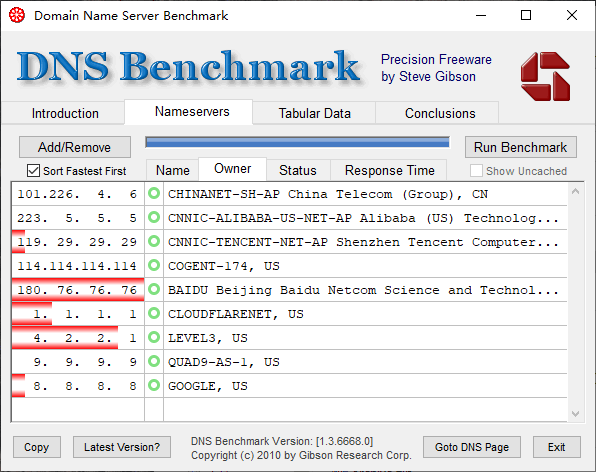Click the red app icon in the title bar
Screen dimensions: 596x472
coord(17,15)
